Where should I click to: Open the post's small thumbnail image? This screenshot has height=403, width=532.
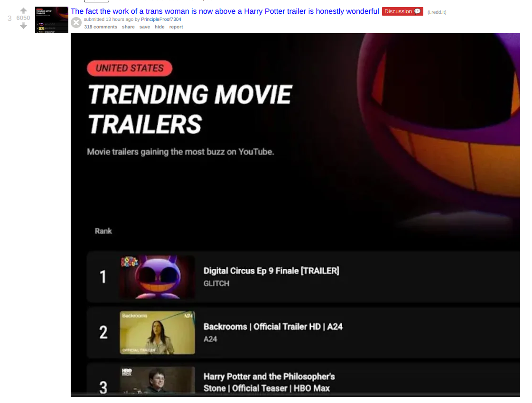(52, 19)
